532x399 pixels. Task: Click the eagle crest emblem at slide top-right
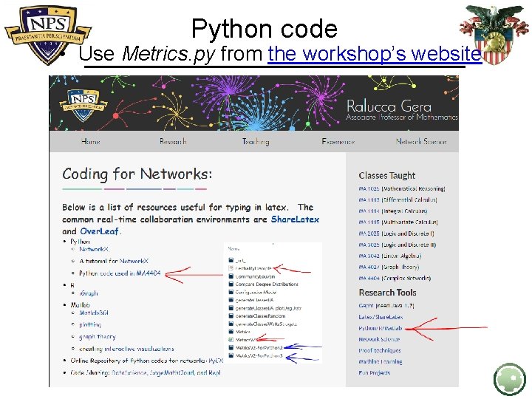pyautogui.click(x=494, y=34)
